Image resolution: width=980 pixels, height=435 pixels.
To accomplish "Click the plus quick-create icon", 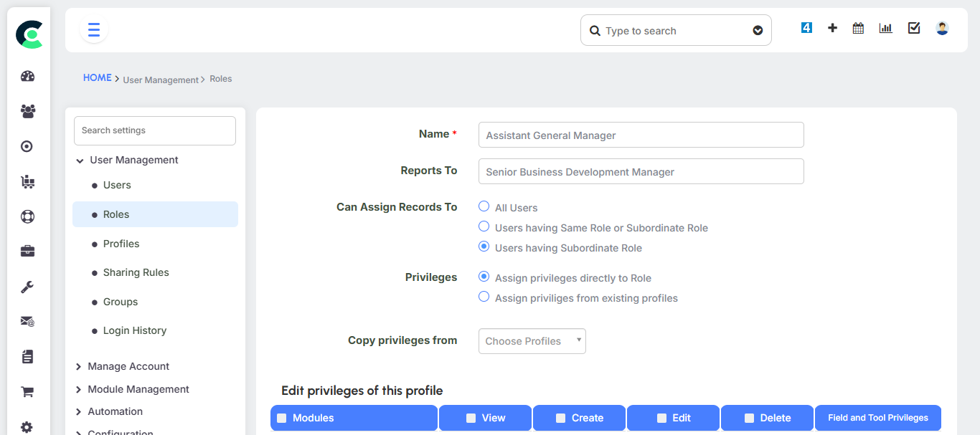I will 832,28.
